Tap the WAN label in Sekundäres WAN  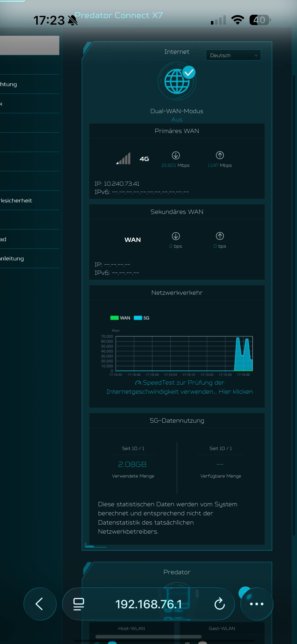133,240
